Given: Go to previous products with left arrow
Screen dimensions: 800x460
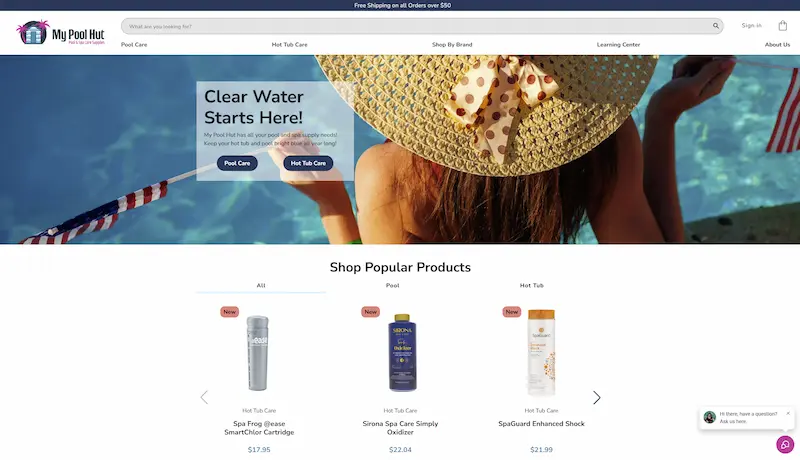Looking at the screenshot, I should pos(204,398).
